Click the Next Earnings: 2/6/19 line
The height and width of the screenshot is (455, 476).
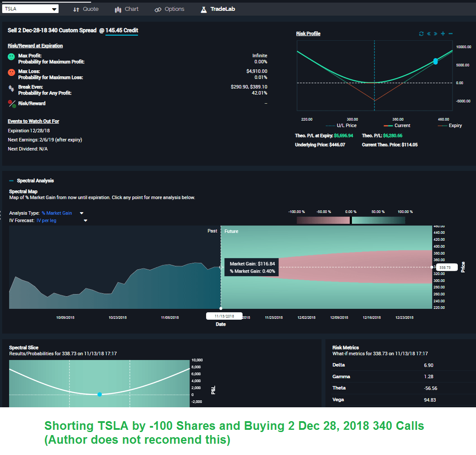click(45, 140)
